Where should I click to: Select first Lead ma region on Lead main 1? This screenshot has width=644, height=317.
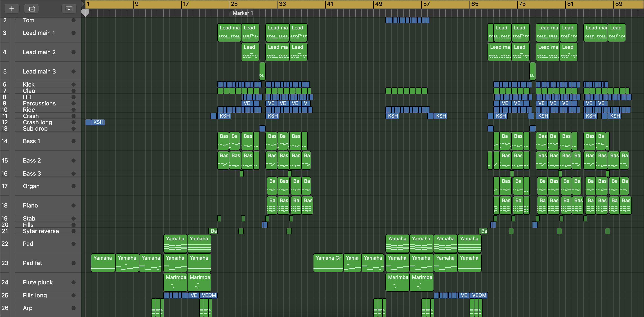(229, 33)
